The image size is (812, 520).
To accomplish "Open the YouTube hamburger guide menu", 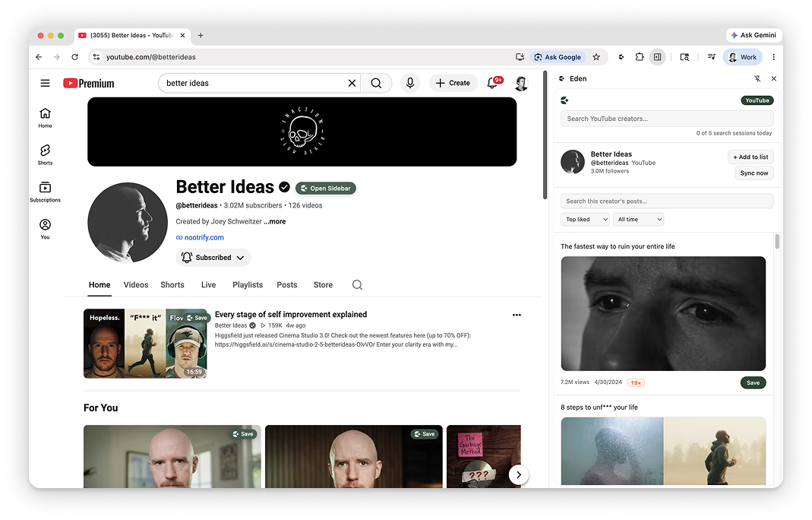I will coord(45,83).
